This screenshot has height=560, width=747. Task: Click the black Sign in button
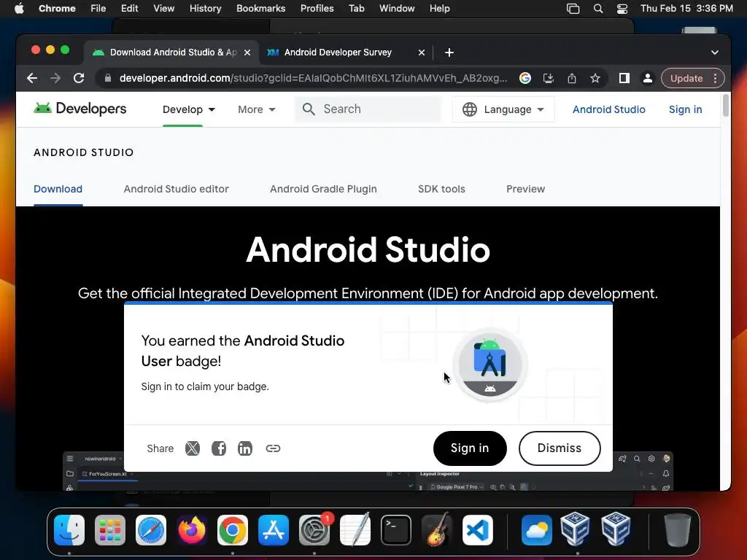[x=470, y=448]
